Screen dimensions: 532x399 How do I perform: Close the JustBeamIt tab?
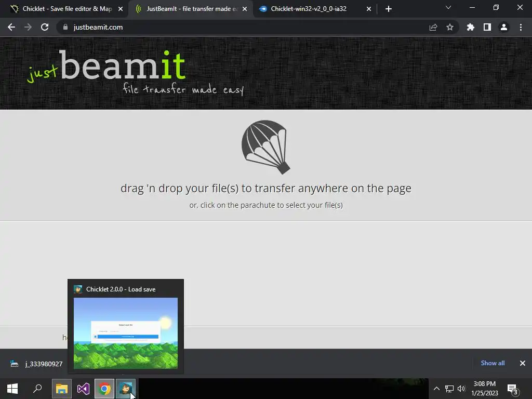[x=245, y=9]
